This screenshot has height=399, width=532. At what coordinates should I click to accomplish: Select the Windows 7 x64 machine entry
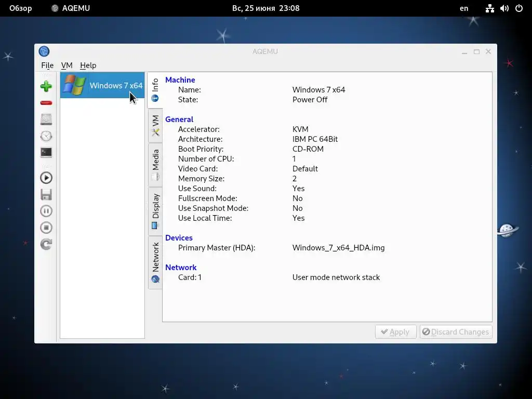tap(102, 85)
